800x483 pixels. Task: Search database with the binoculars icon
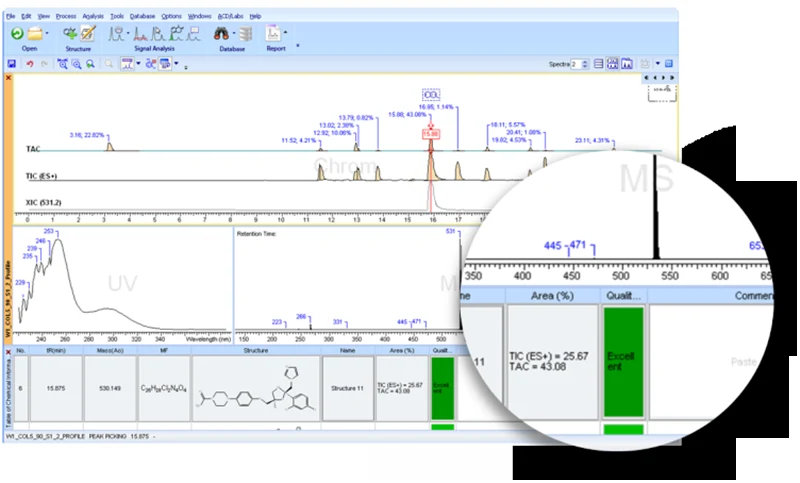221,34
